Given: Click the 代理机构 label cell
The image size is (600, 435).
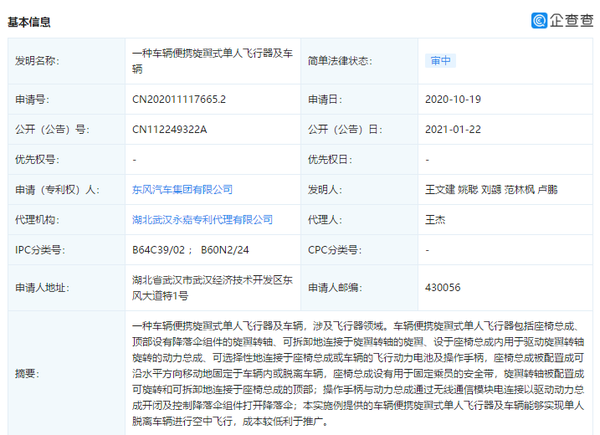Looking at the screenshot, I should [67, 220].
